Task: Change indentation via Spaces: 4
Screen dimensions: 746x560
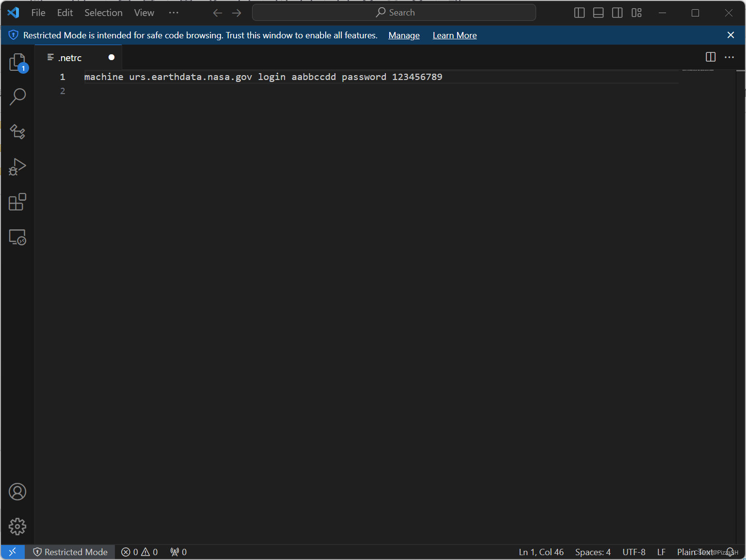Action: click(593, 552)
